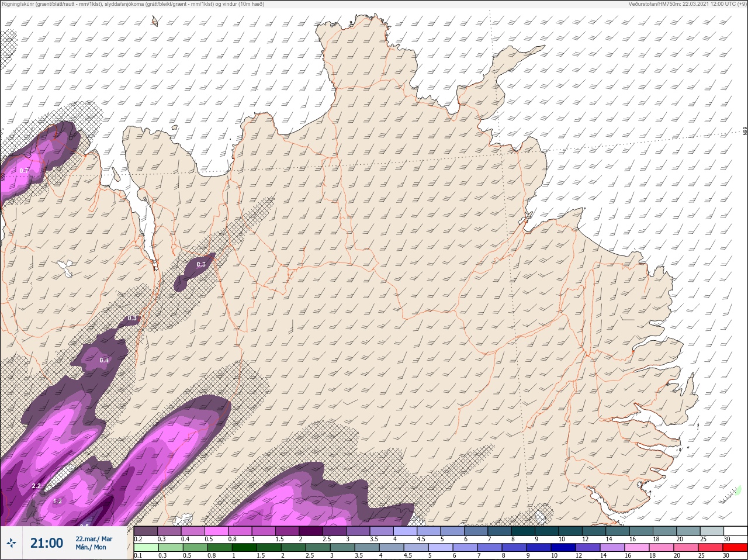Click the upper scale dark purple swatch at 2
This screenshot has height=560, width=748.
311,531
